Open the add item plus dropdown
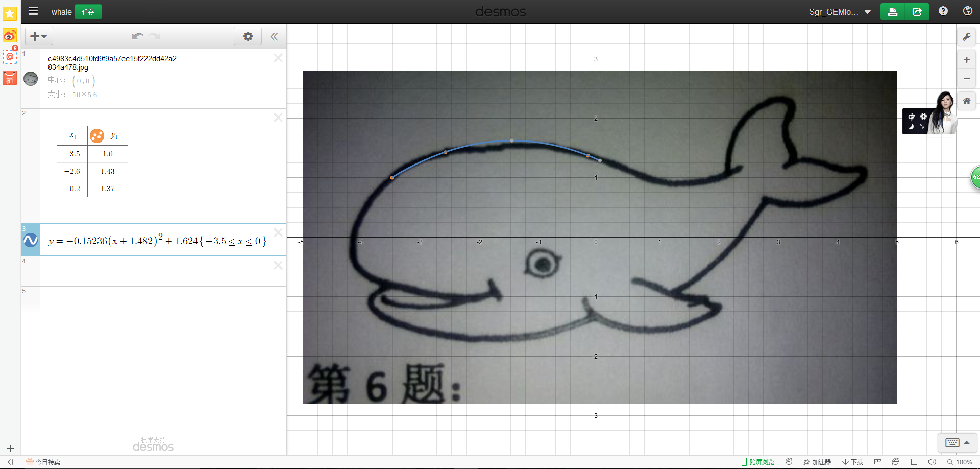 pyautogui.click(x=39, y=36)
